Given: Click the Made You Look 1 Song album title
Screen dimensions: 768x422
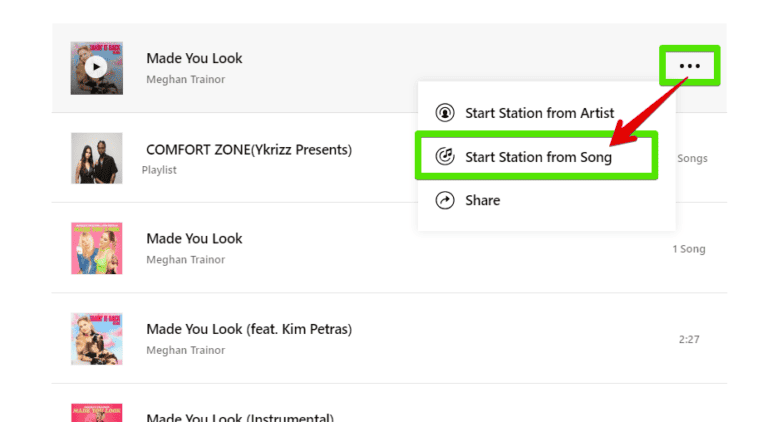Looking at the screenshot, I should [x=194, y=239].
